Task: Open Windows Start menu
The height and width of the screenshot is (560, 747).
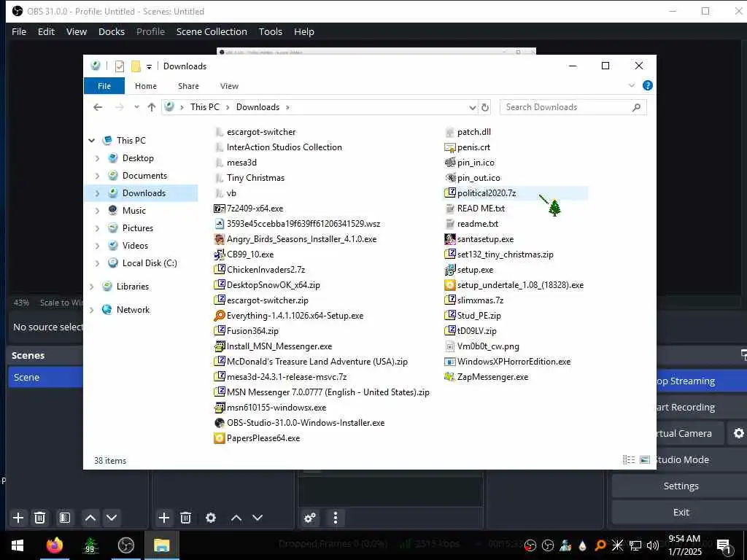Action: tap(18, 545)
